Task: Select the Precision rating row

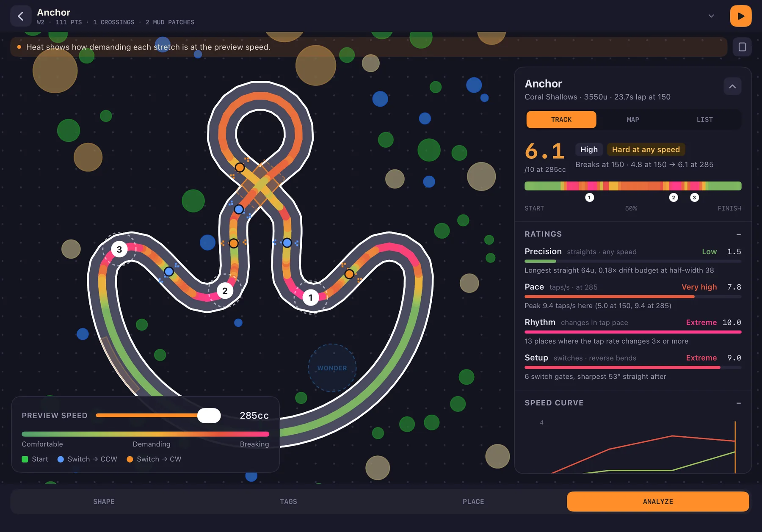Action: coord(633,260)
